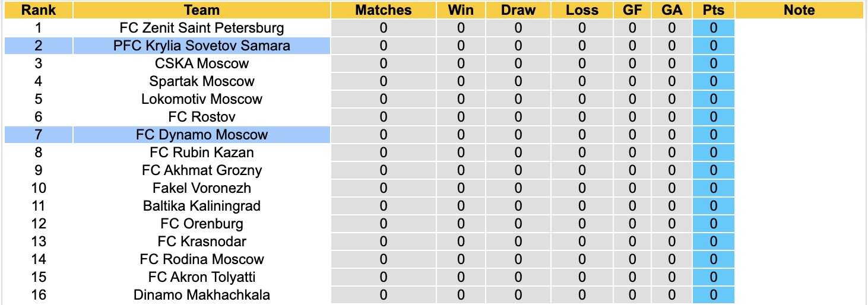
Task: Select the FC Krasnodar team name
Action: (202, 242)
